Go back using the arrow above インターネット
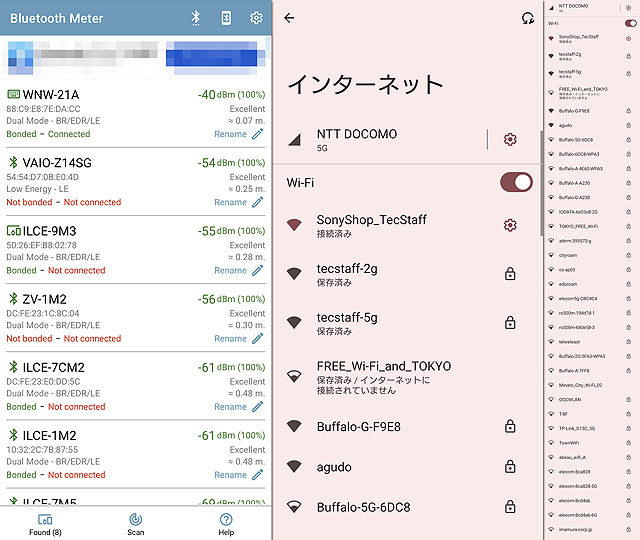This screenshot has width=640, height=540. point(290,18)
